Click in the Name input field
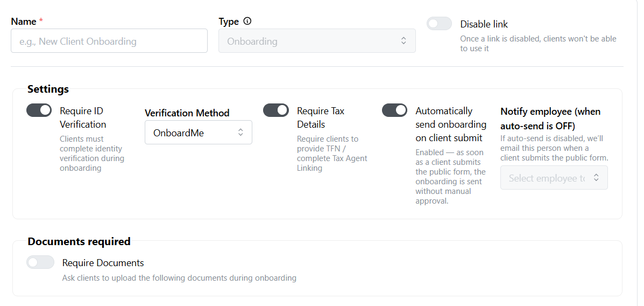The width and height of the screenshot is (644, 306). pyautogui.click(x=109, y=41)
